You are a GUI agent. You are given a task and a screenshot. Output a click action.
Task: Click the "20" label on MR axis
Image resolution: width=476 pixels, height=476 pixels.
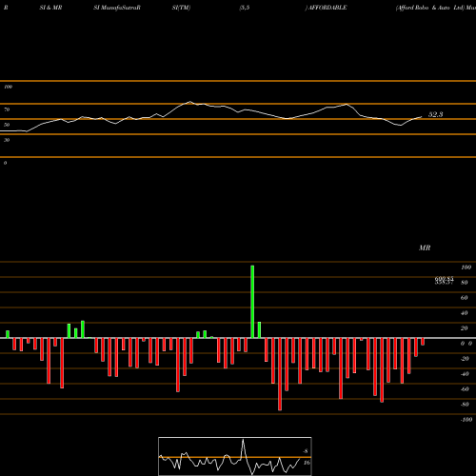(464, 328)
